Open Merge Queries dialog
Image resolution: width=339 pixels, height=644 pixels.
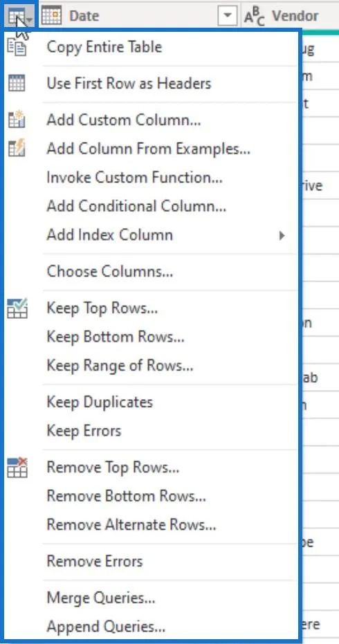101,598
